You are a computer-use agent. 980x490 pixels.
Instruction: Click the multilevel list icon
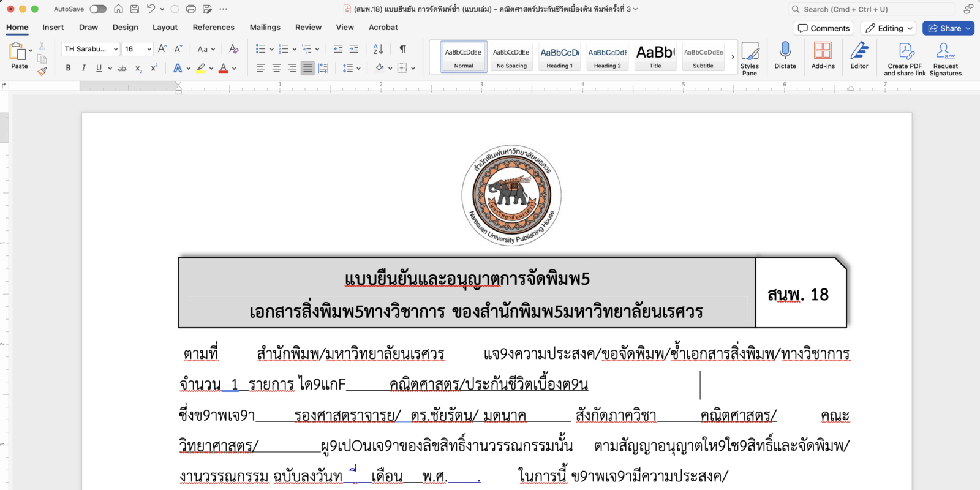click(306, 49)
